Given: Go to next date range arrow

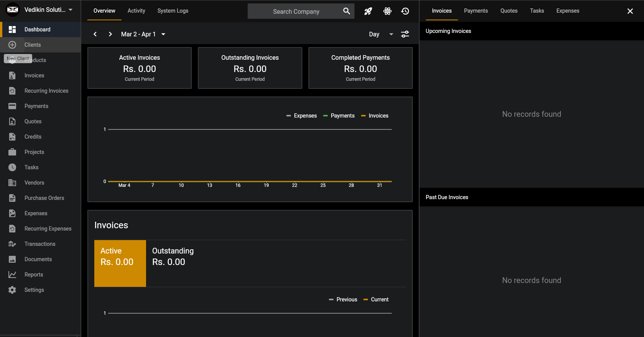Looking at the screenshot, I should pos(110,34).
